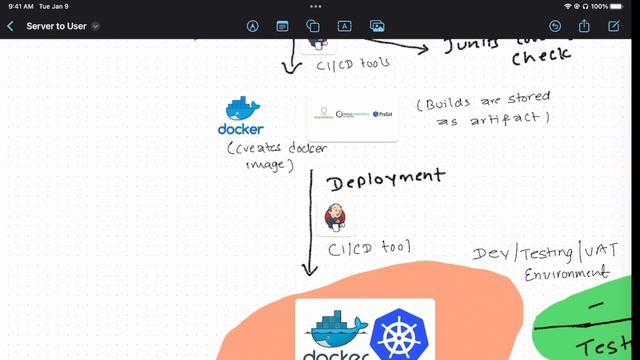
Task: Tap the 'CI/CD tools' label at top
Action: point(353,64)
